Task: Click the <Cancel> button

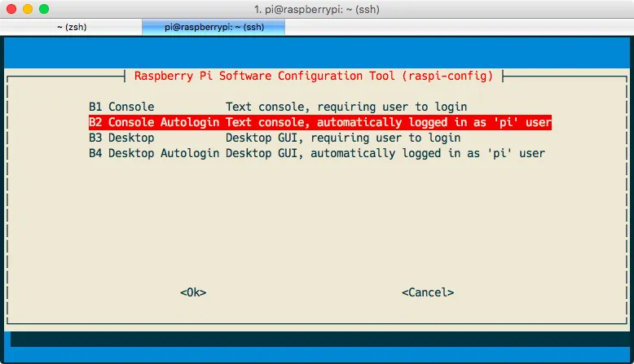Action: 428,292
